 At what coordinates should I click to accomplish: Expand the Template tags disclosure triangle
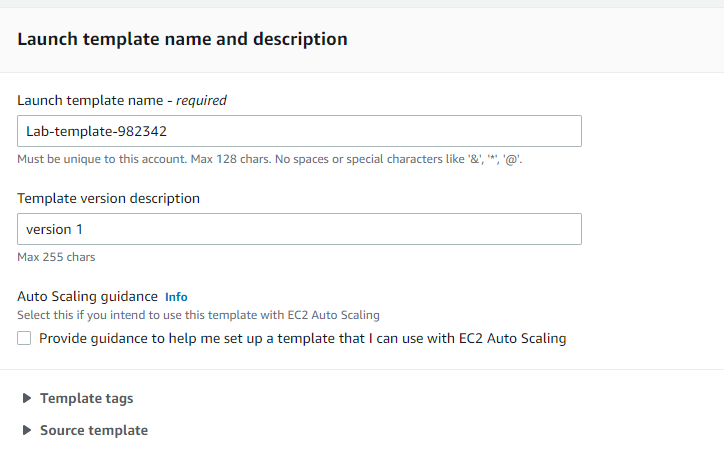[26, 398]
